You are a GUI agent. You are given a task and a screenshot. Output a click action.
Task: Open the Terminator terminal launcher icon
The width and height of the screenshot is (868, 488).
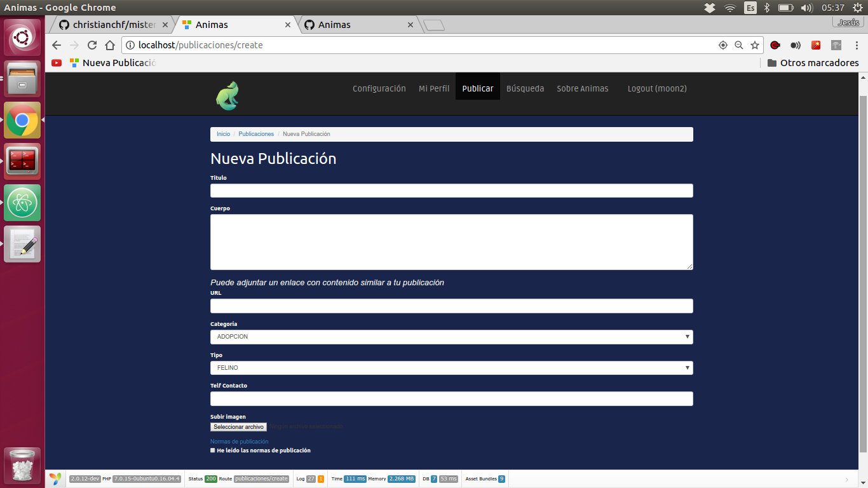[22, 161]
